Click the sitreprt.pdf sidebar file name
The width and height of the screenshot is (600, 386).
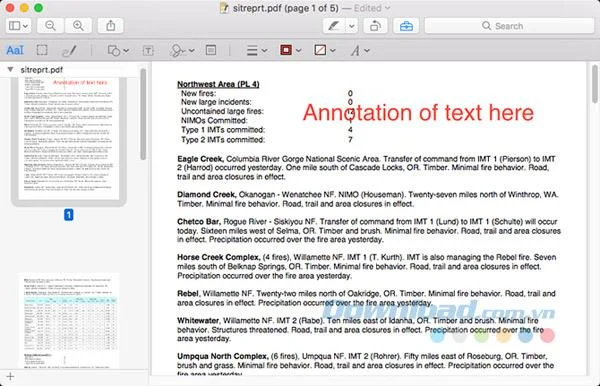pyautogui.click(x=41, y=70)
